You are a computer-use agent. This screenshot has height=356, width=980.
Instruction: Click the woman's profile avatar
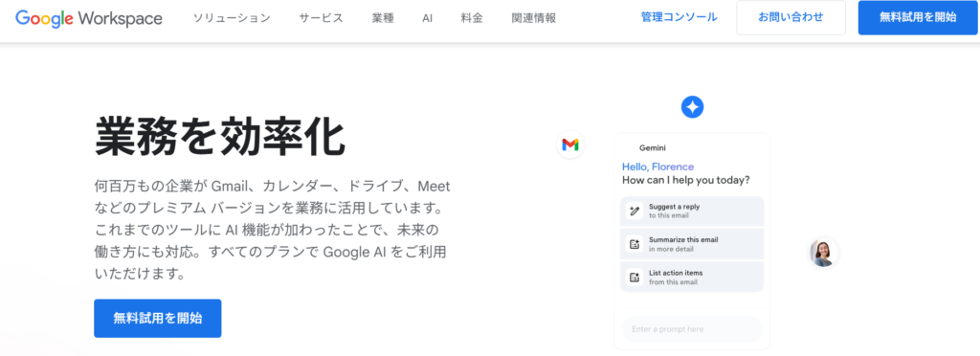[x=822, y=253]
